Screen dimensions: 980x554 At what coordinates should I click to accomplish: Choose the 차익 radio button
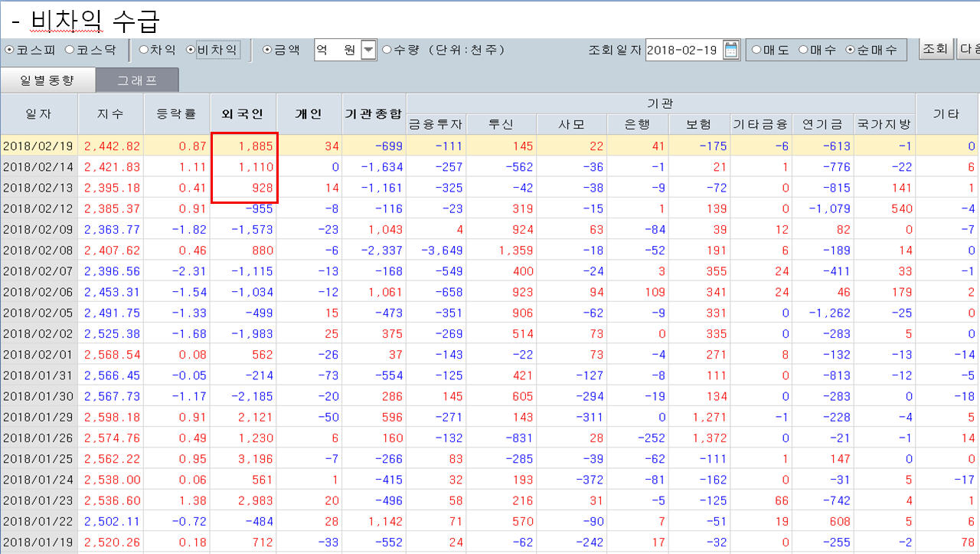[x=143, y=50]
